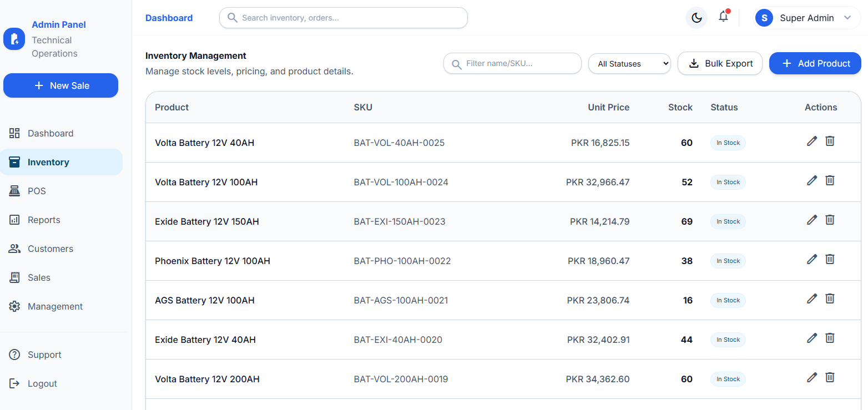Select SKU BAT-EXI-150AH-0023
868x410 pixels.
click(400, 221)
